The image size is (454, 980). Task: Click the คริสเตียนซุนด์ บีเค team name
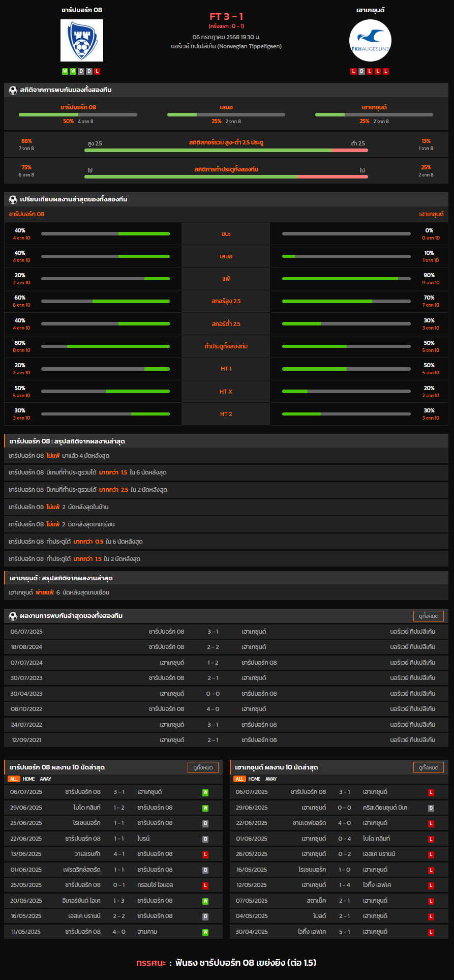click(x=385, y=808)
